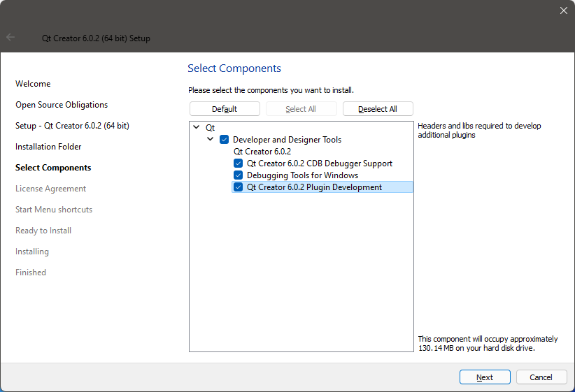This screenshot has width=575, height=392.
Task: Click Installing step in sidebar
Action: (x=32, y=252)
